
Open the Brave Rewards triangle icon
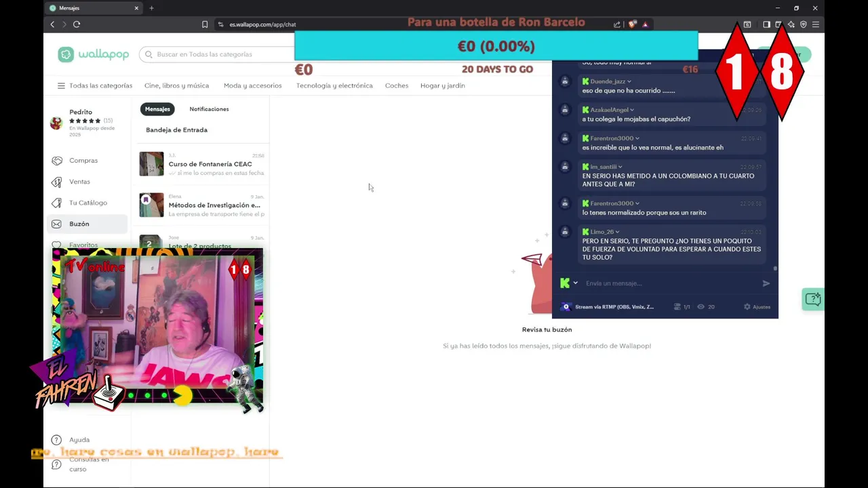[645, 24]
